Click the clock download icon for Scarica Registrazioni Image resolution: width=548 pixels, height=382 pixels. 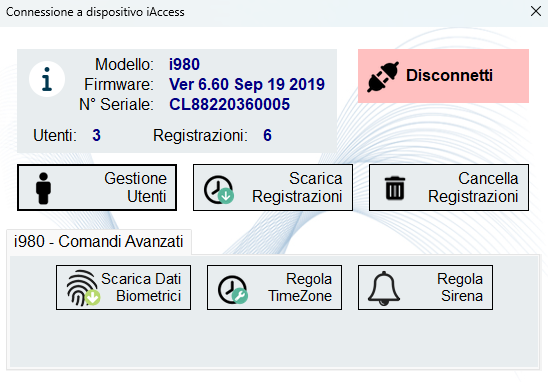(x=219, y=189)
